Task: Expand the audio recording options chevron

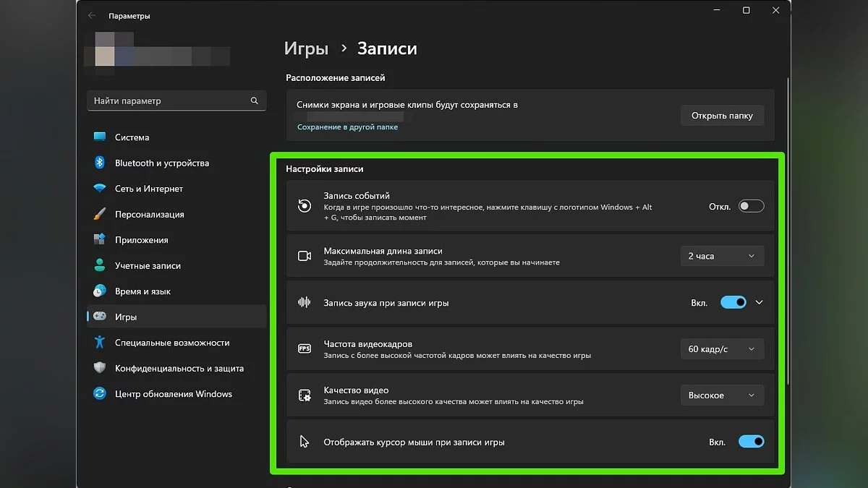Action: [759, 303]
